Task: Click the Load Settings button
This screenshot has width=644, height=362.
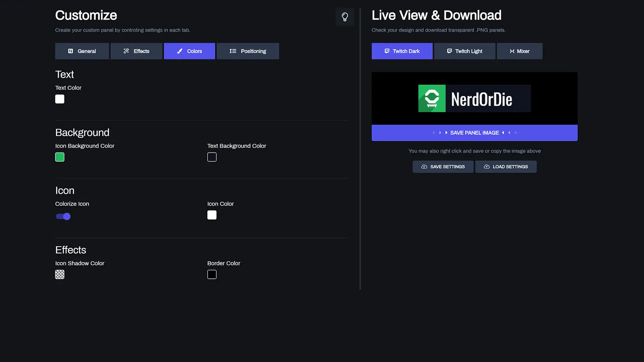Action: [x=506, y=167]
